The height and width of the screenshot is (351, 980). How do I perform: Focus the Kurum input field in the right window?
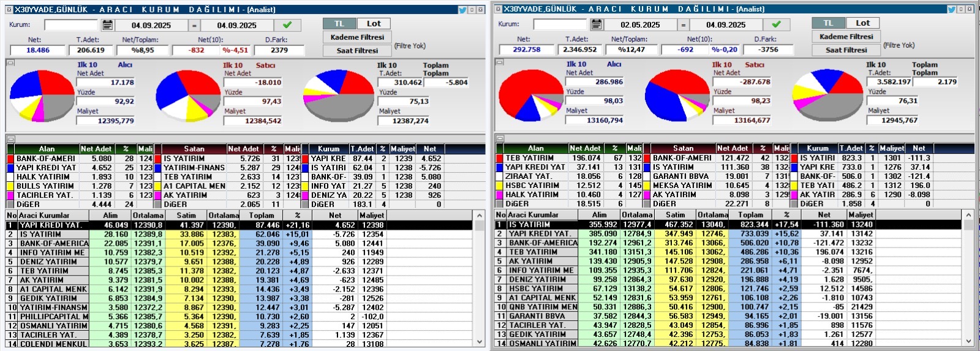point(560,25)
